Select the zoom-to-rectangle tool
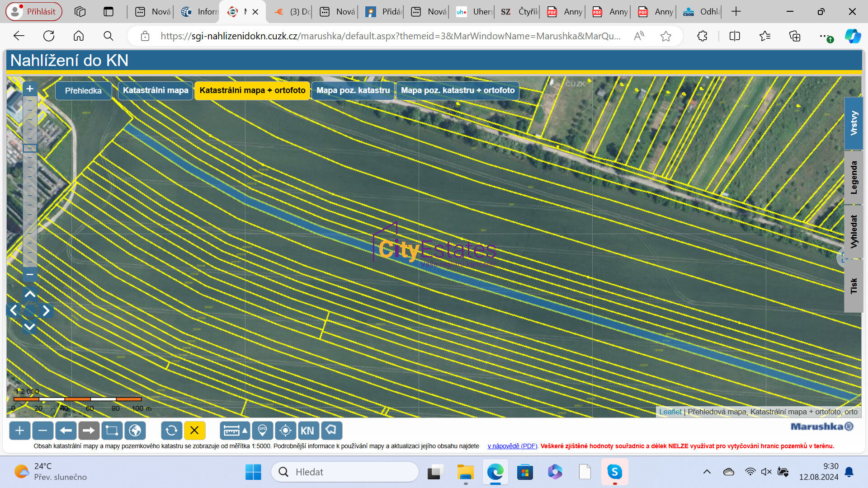The height and width of the screenshot is (488, 868). 112,431
